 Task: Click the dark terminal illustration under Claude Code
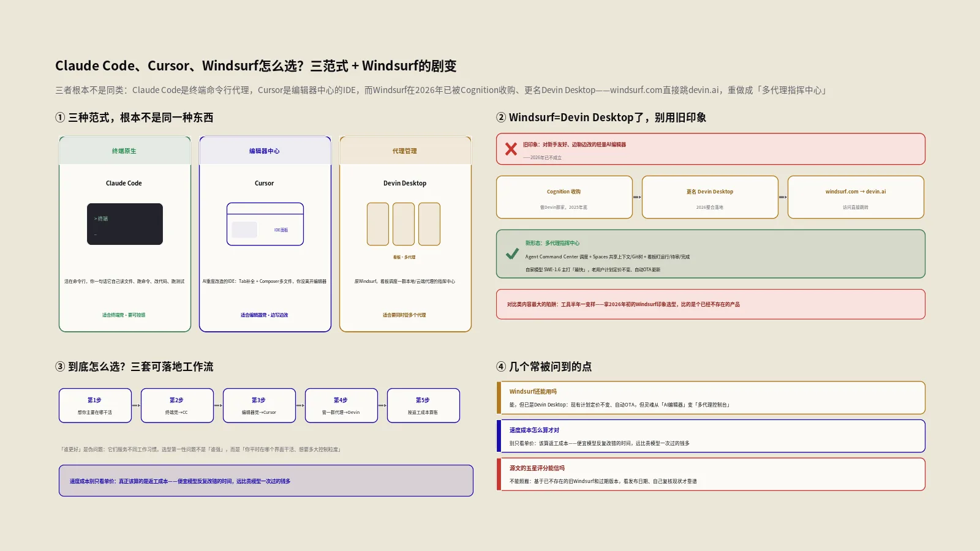click(x=125, y=224)
